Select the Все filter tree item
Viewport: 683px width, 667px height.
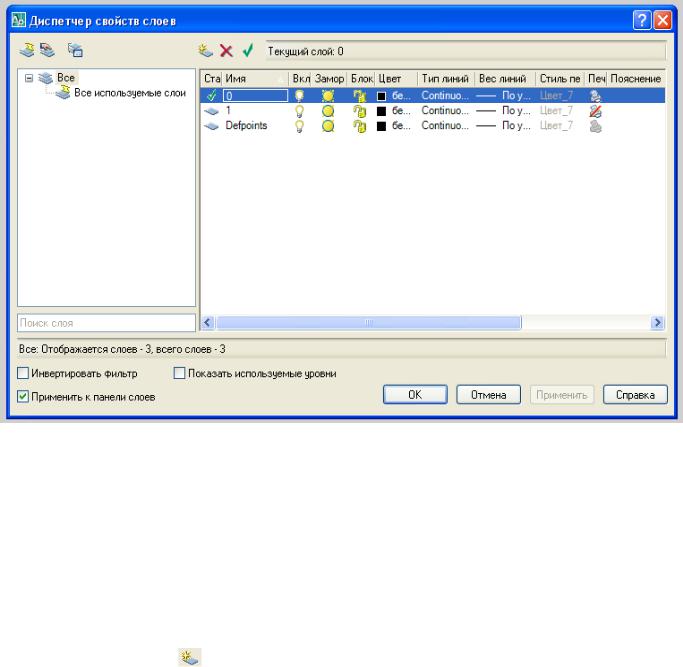pos(66,78)
